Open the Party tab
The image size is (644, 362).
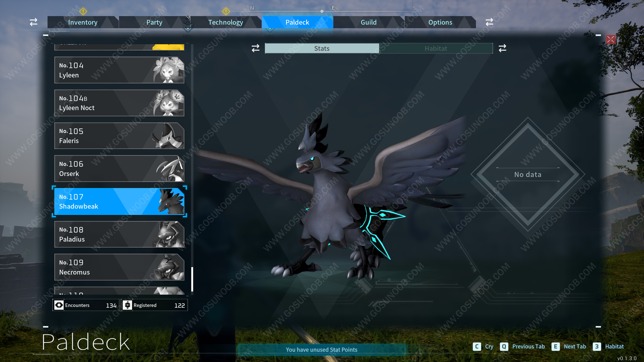coord(154,22)
